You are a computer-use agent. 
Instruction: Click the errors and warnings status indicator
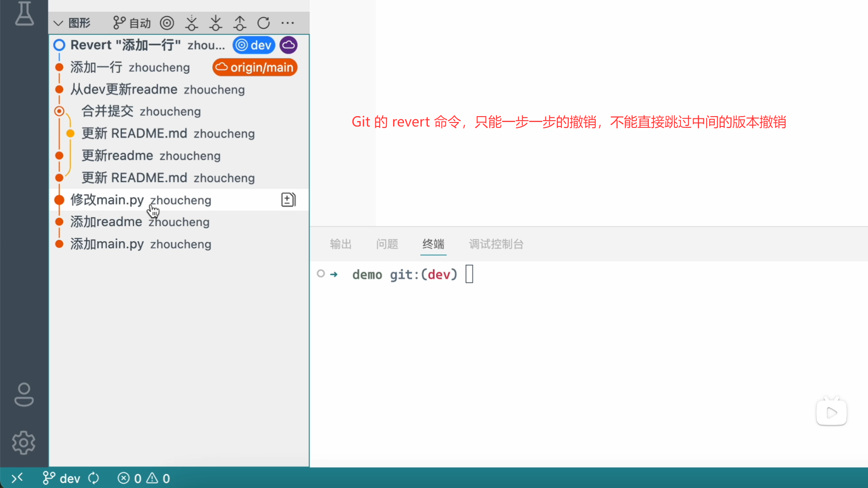[144, 478]
